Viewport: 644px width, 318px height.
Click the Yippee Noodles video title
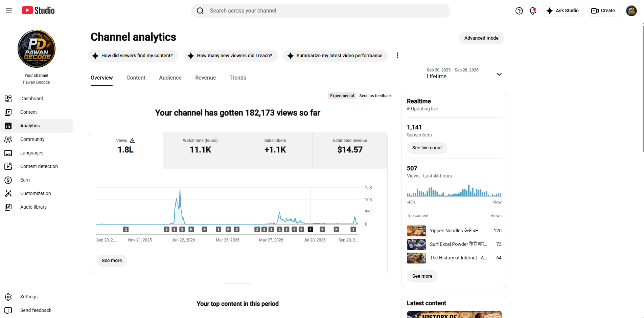[456, 231]
